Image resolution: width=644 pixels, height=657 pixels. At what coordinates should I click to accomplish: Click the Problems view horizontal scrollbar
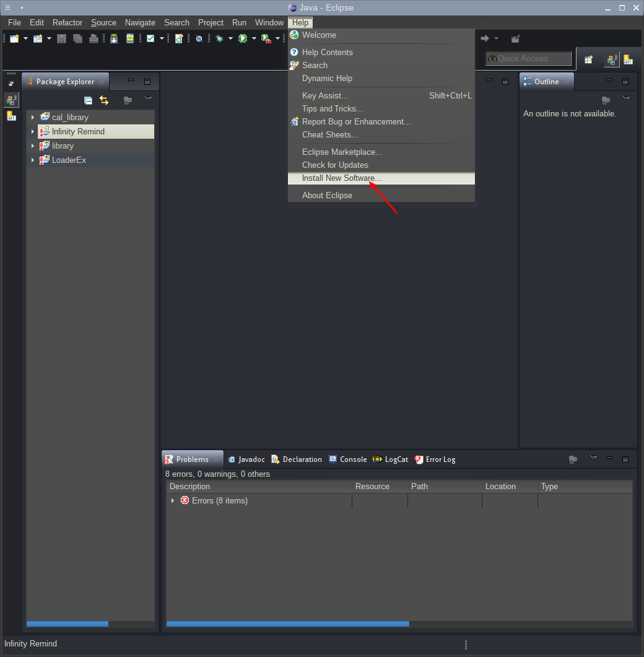[x=288, y=624]
